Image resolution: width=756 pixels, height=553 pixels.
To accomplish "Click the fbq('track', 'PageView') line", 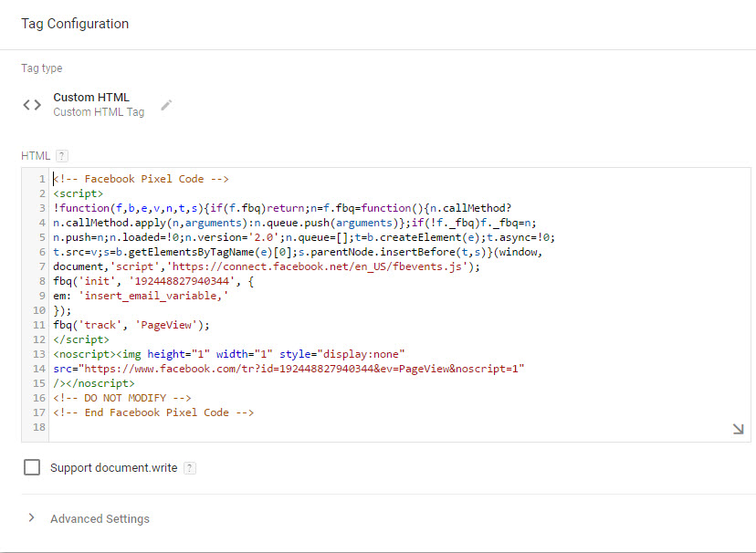I will coord(131,325).
